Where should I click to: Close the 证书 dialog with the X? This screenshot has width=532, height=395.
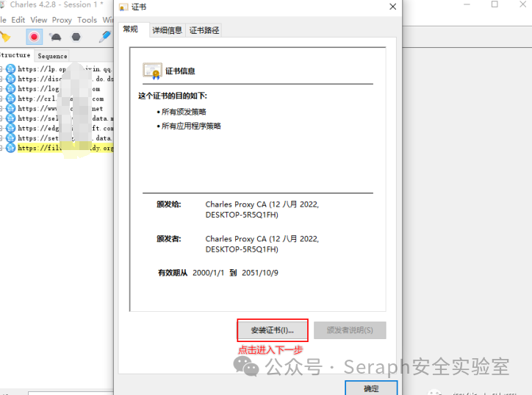pyautogui.click(x=392, y=7)
